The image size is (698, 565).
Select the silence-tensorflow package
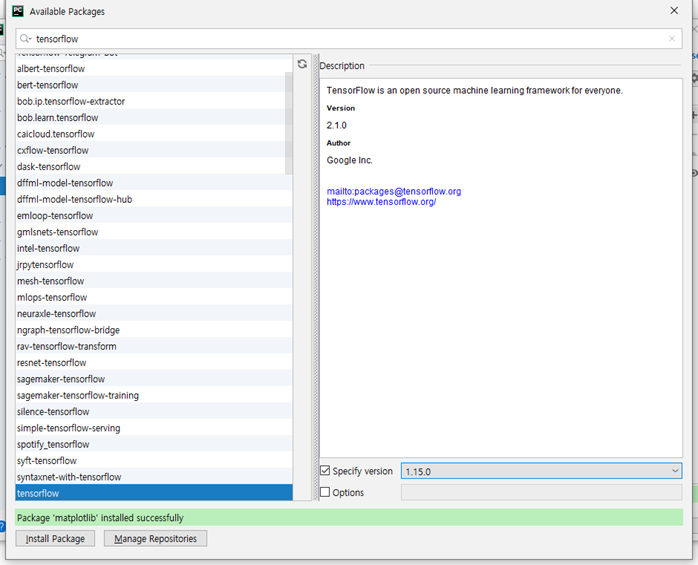click(154, 411)
